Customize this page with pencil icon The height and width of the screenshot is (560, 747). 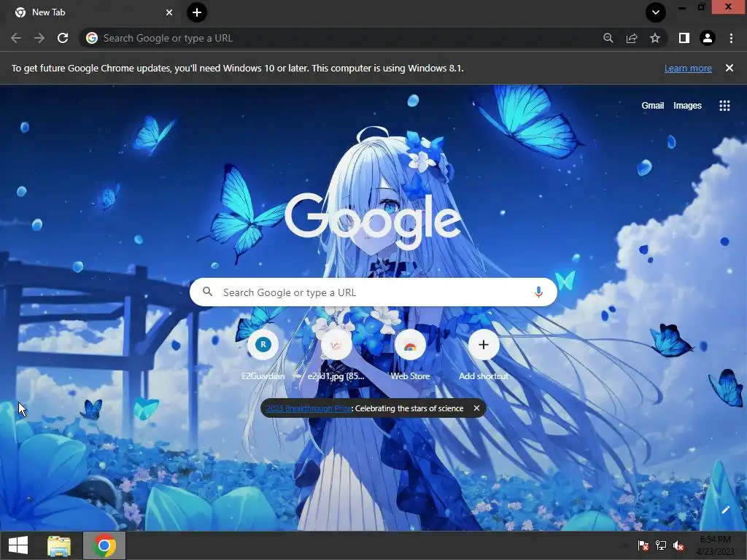coord(726,510)
